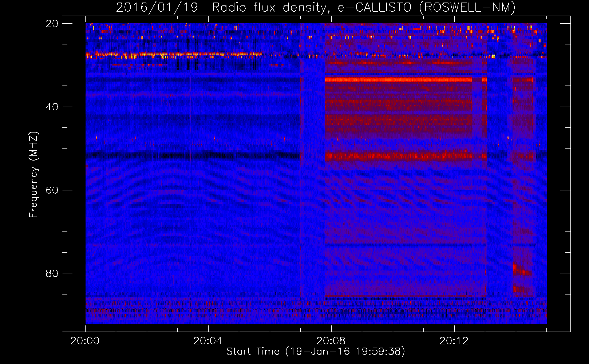
Task: Click the frequency tick label 40
Action: 52,107
